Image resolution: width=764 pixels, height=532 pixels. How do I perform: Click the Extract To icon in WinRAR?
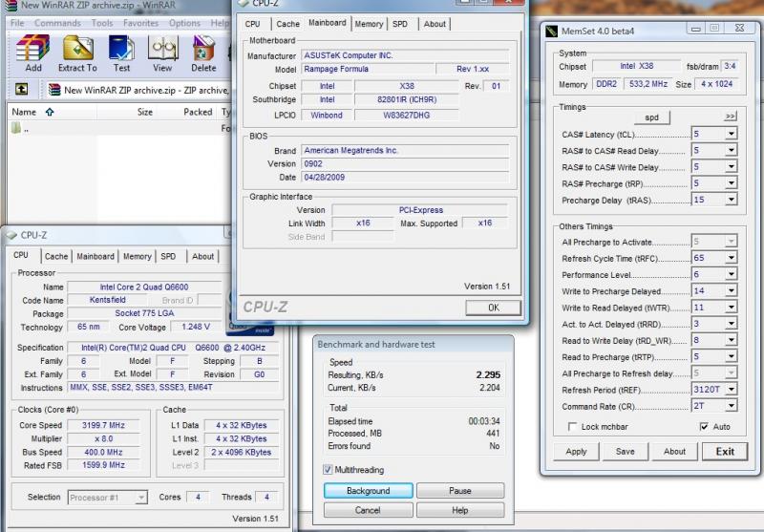[x=78, y=48]
